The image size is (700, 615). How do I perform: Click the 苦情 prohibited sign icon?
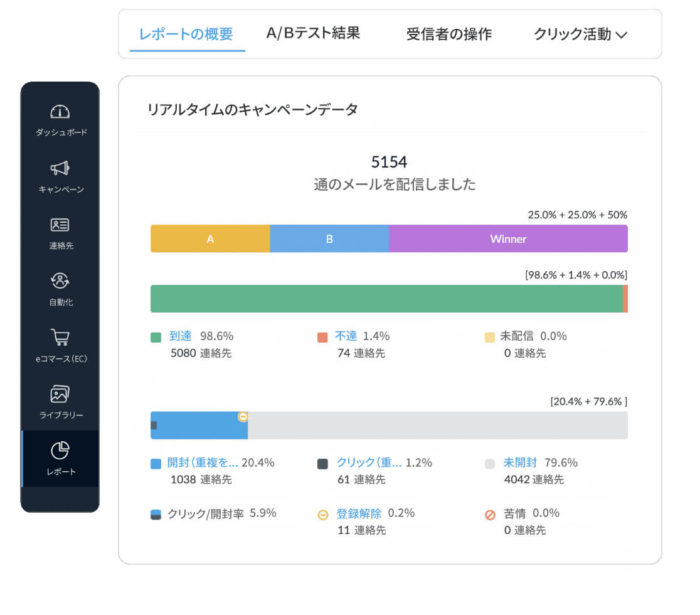490,515
